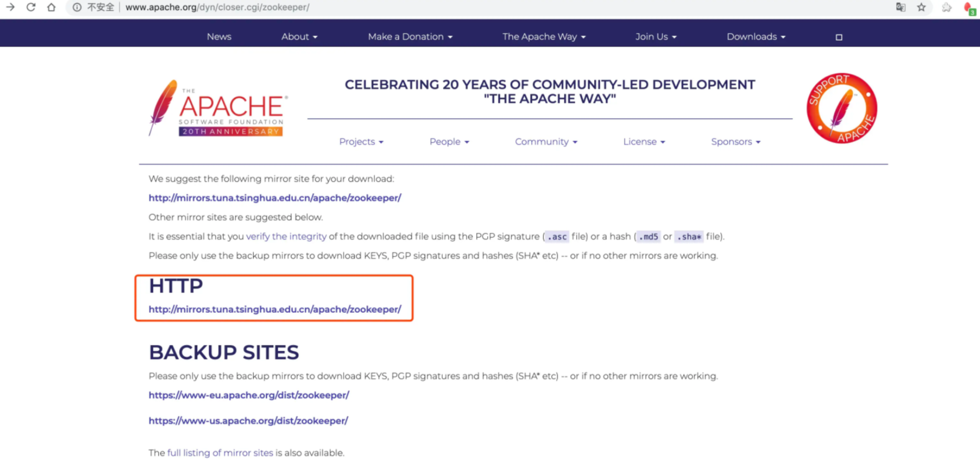Open the 'verify the integrity' link
This screenshot has width=980, height=460.
(286, 236)
